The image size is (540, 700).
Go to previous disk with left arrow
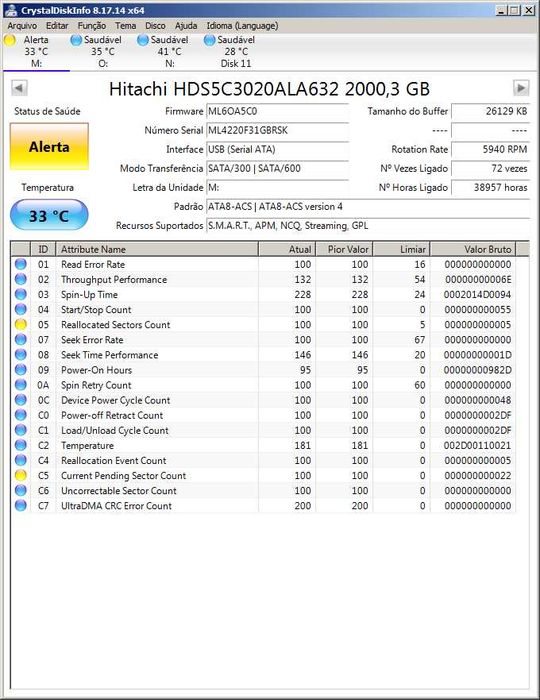(19, 88)
